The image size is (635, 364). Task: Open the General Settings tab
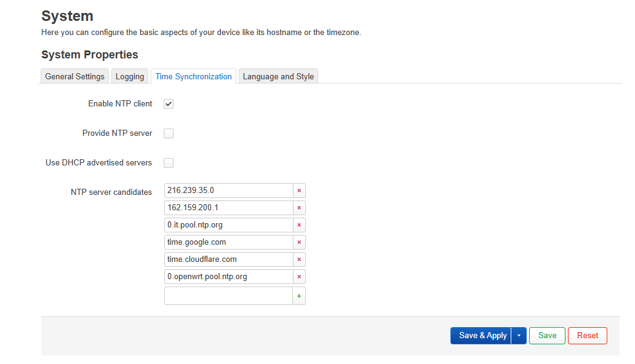point(74,77)
